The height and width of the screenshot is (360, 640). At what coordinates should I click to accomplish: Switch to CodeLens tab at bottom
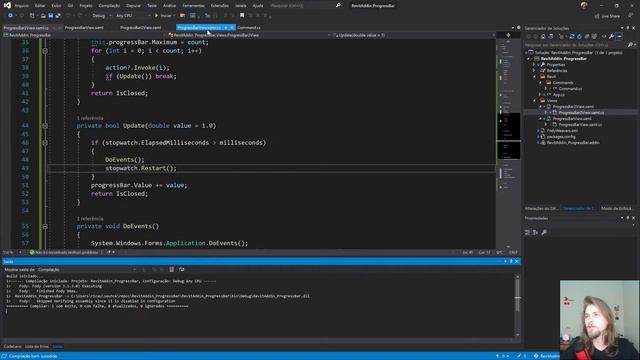pos(12,347)
